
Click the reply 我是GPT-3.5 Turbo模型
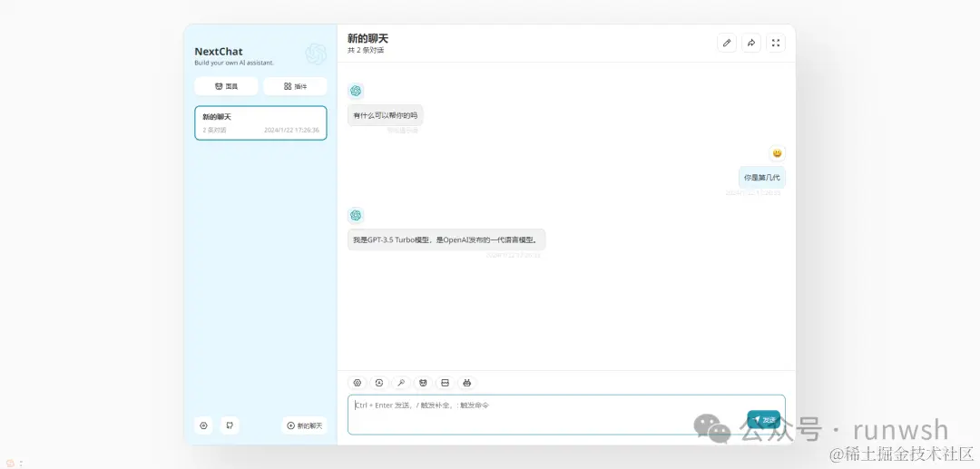[x=446, y=239]
